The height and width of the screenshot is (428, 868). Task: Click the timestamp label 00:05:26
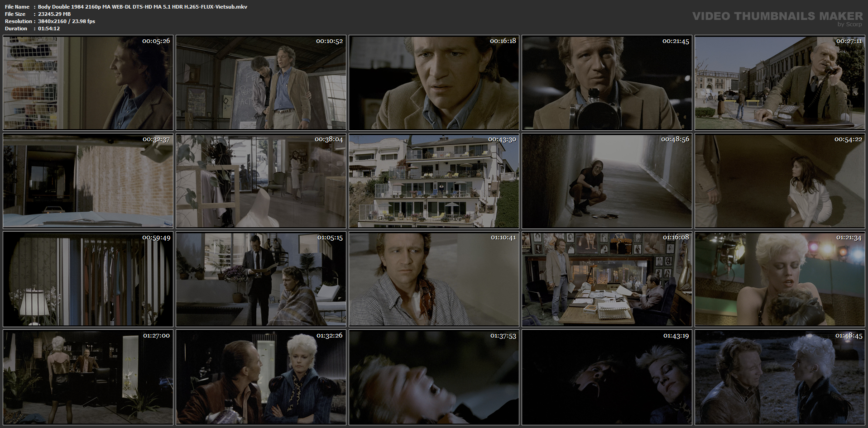156,41
